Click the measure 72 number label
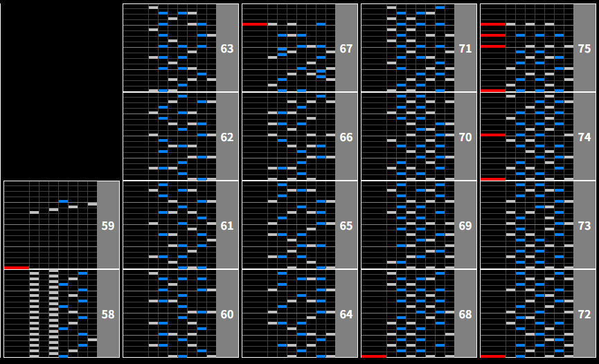The image size is (599, 364). 584,314
